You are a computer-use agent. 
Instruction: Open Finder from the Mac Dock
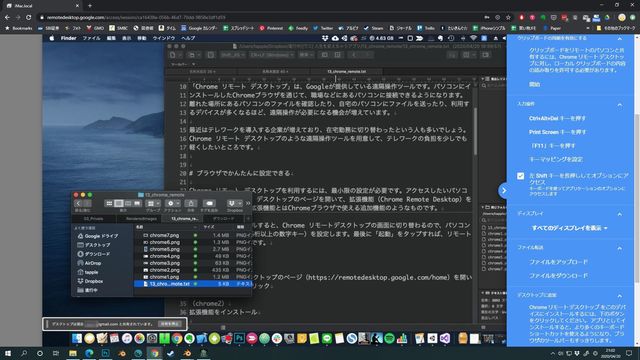point(77,338)
